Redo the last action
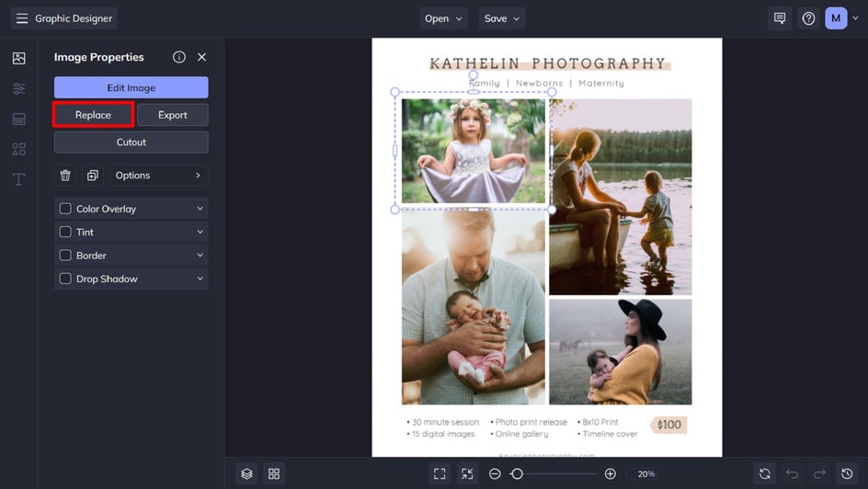 click(x=819, y=473)
